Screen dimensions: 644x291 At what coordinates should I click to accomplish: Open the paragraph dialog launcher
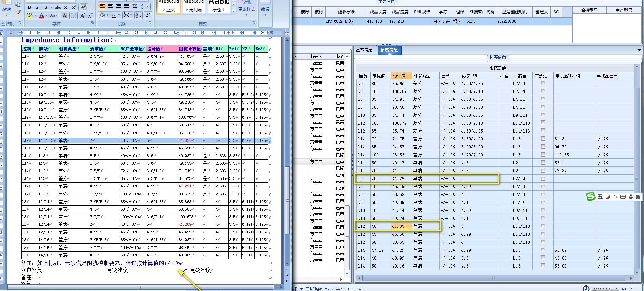[150, 23]
